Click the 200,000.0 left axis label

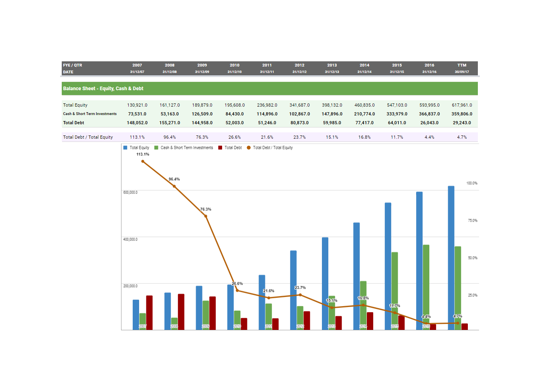click(130, 286)
